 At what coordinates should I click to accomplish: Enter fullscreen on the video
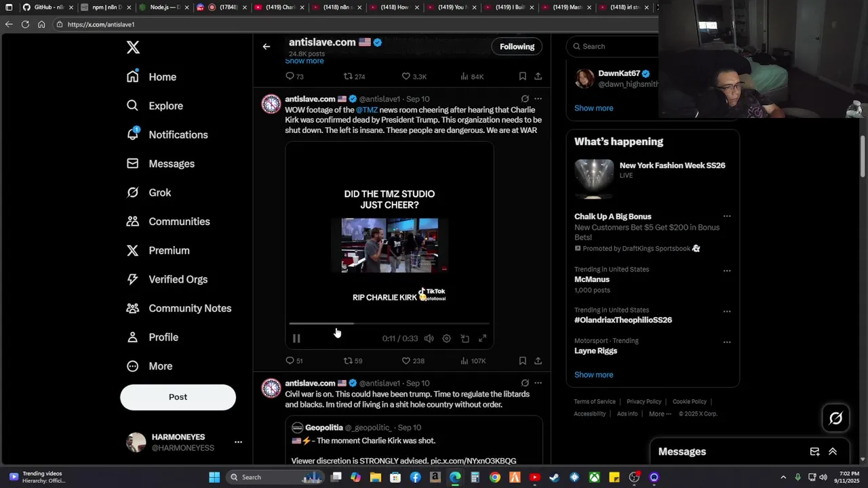tap(483, 338)
